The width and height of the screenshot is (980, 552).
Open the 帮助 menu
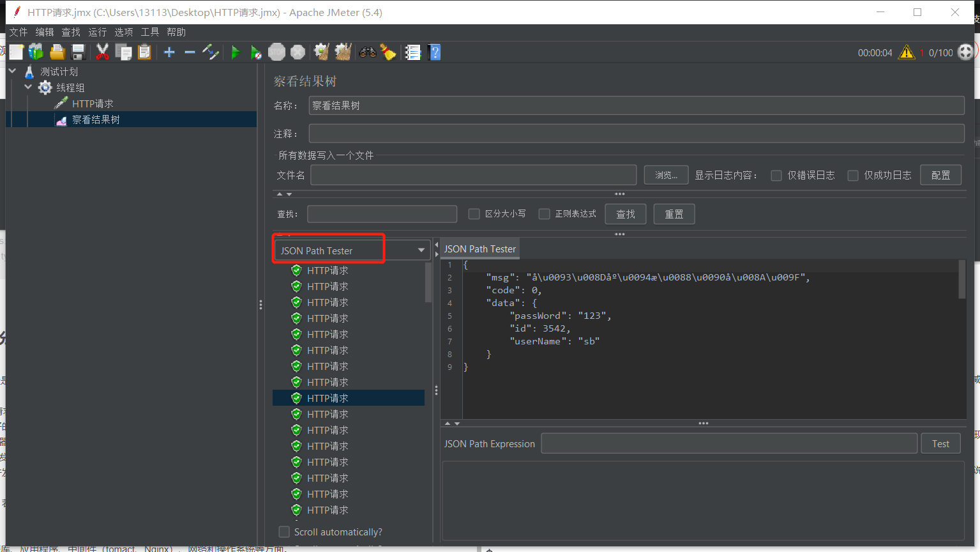176,32
